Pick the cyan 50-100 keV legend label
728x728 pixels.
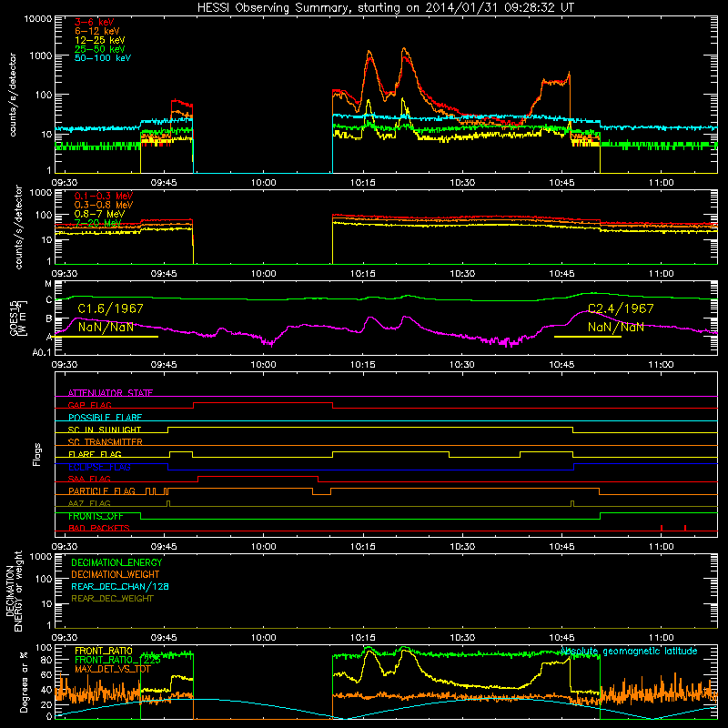[103, 58]
